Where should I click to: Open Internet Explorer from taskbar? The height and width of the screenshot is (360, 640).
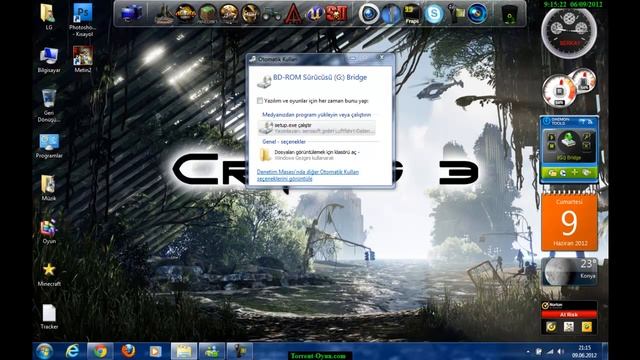click(72, 351)
